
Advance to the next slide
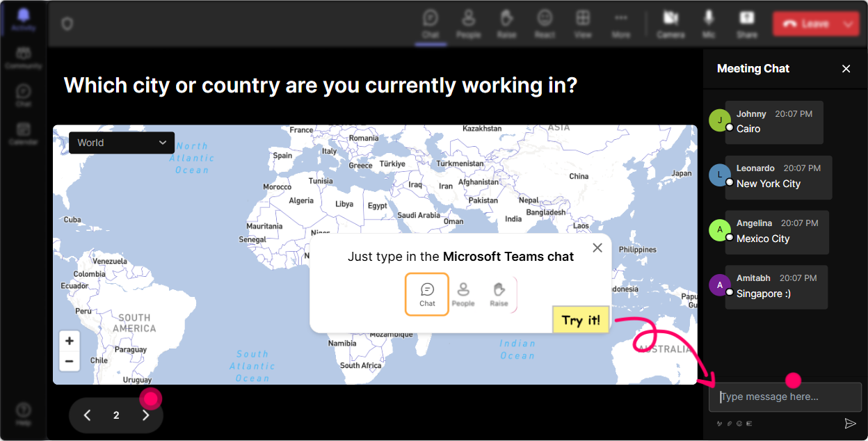click(x=145, y=415)
